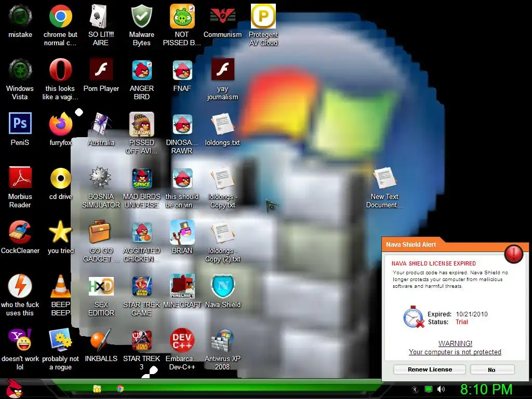The height and width of the screenshot is (399, 532).
Task: Open the BOSNIA SIMULATOR mine icon
Action: (x=100, y=178)
